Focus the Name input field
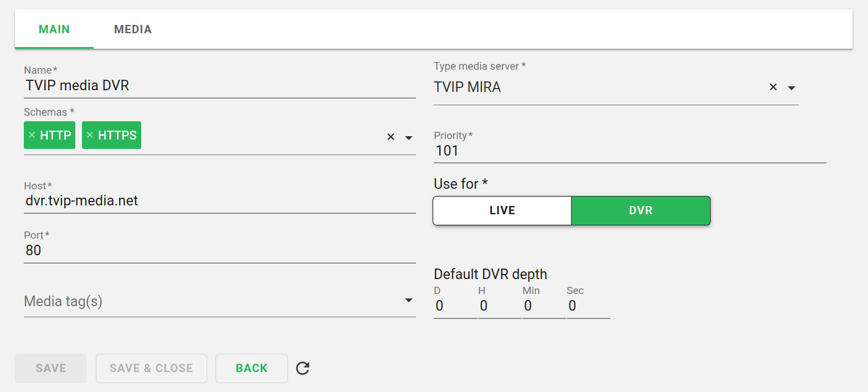 click(x=219, y=86)
